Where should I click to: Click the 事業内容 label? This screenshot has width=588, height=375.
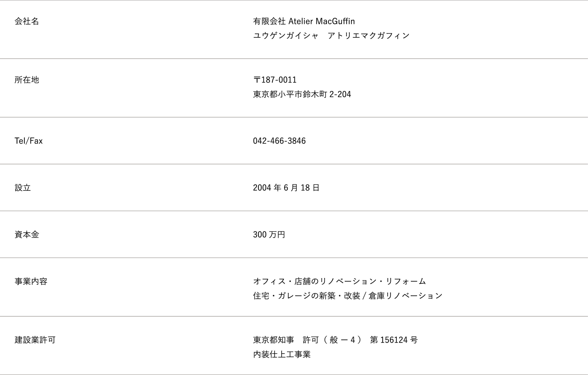(x=31, y=281)
